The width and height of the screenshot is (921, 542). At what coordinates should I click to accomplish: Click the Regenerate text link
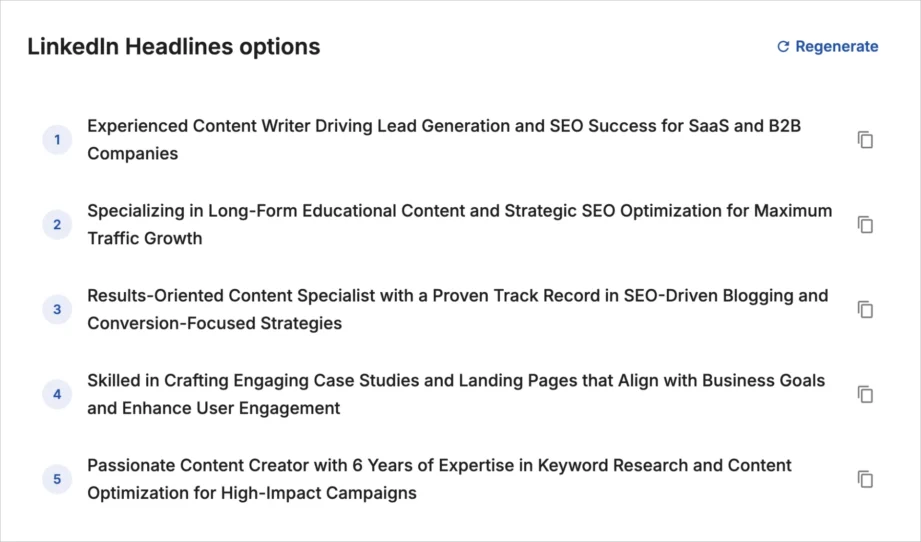pyautogui.click(x=836, y=47)
